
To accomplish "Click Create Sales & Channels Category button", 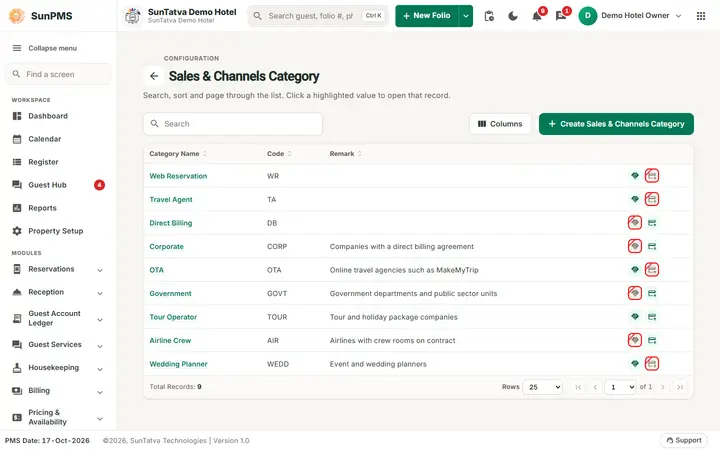I will tap(616, 124).
